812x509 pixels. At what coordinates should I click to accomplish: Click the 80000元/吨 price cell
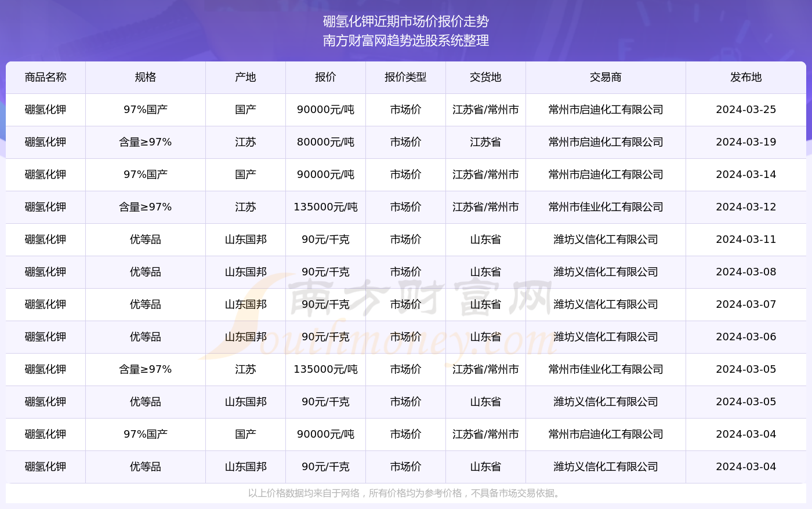[325, 142]
